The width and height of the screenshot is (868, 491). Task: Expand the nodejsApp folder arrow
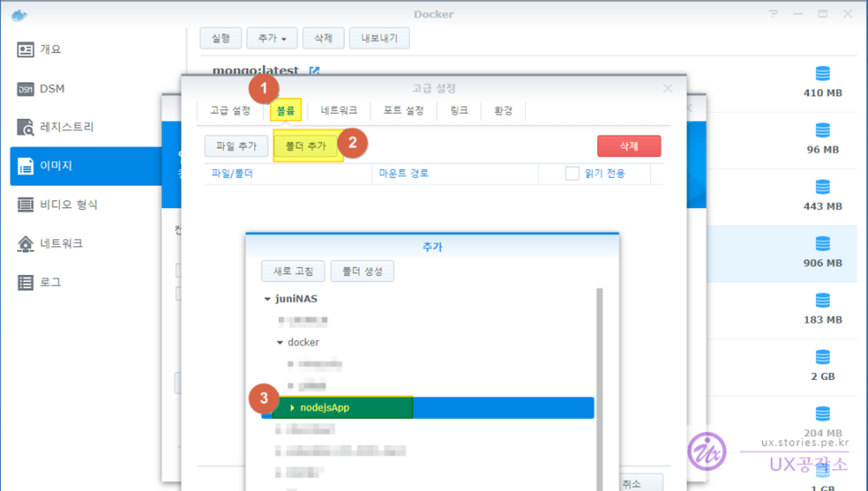point(293,408)
